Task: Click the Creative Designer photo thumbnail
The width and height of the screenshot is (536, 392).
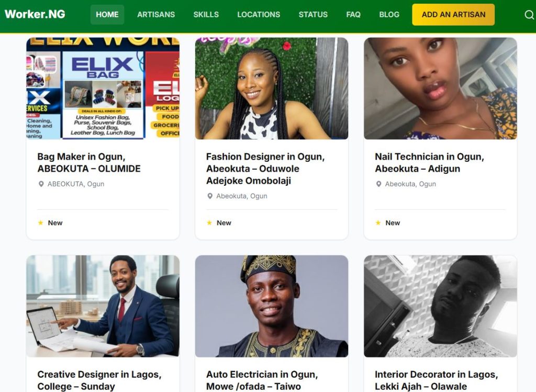Action: 103,306
